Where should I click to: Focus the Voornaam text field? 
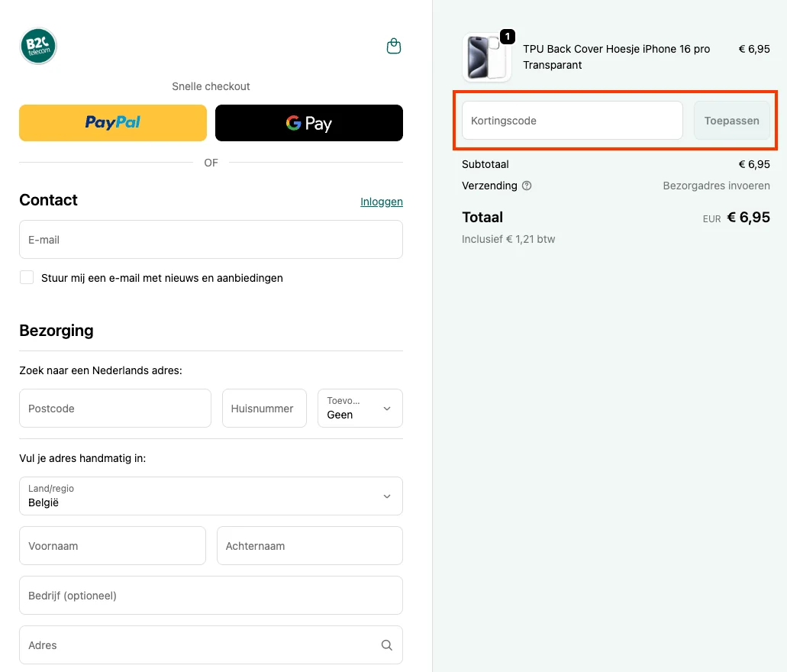(x=112, y=546)
